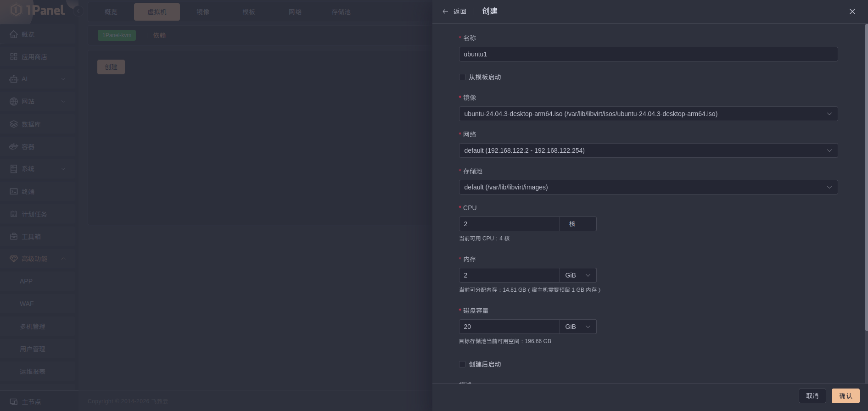The height and width of the screenshot is (411, 868).
Task: Switch to the 存储池 tab
Action: point(341,12)
